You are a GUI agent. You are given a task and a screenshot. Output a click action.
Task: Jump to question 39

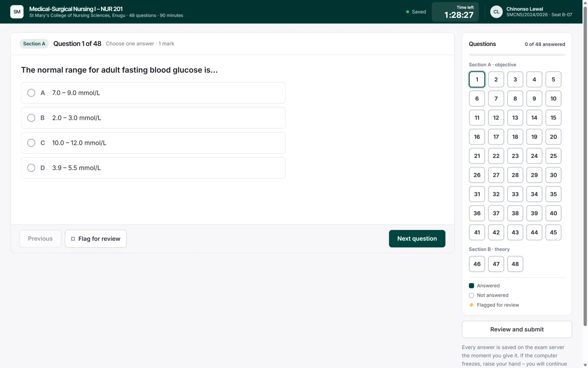click(x=534, y=213)
